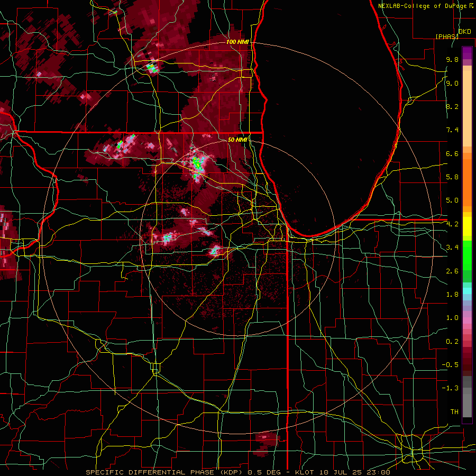Click the 1.0 value on the scale

(452, 318)
